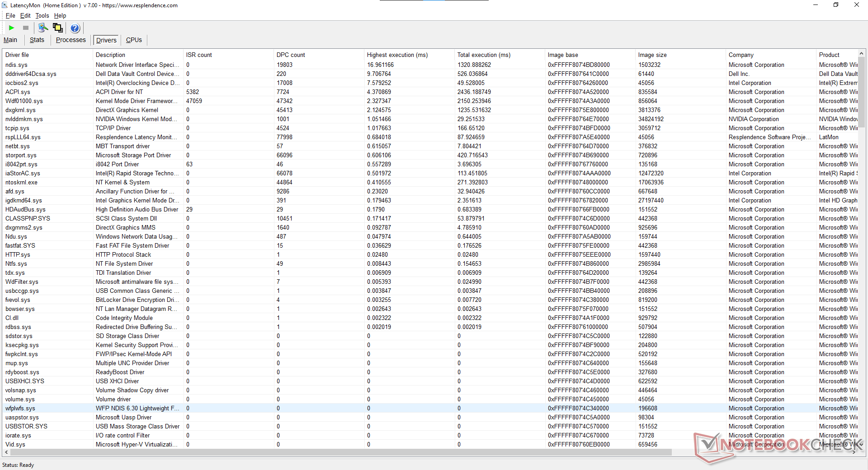
Task: Click the NVIDIA Corporation company cell
Action: pyautogui.click(x=754, y=119)
